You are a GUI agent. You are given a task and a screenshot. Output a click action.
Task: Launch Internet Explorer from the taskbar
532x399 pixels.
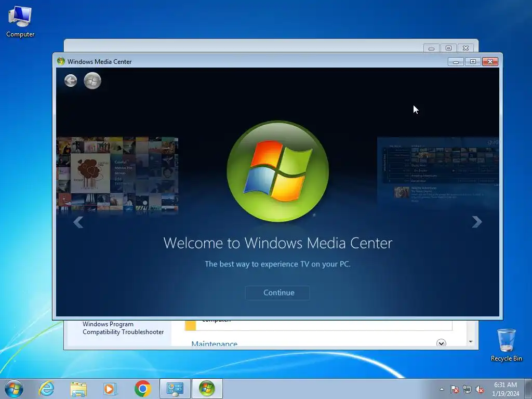[x=46, y=389]
